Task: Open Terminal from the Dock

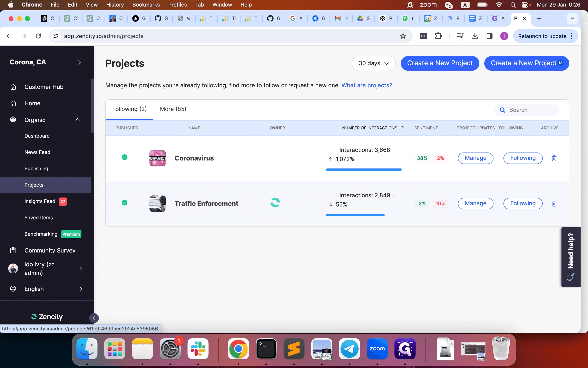Action: pyautogui.click(x=266, y=349)
